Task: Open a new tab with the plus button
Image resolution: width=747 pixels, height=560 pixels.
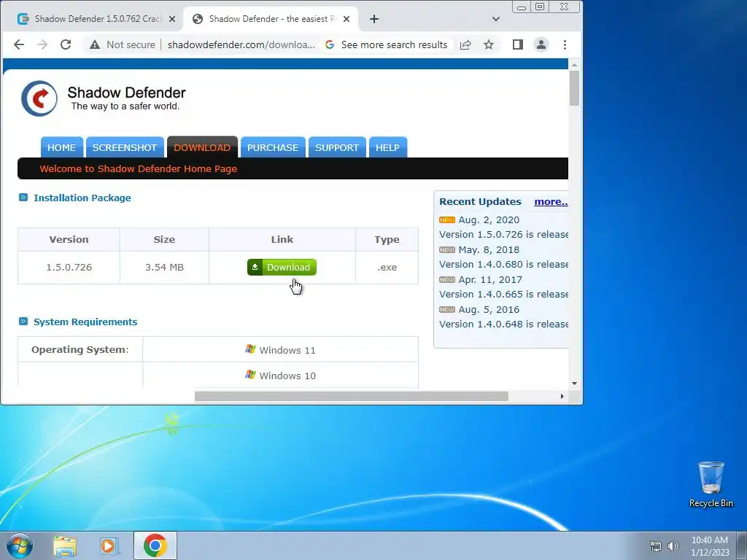Action: [x=374, y=19]
